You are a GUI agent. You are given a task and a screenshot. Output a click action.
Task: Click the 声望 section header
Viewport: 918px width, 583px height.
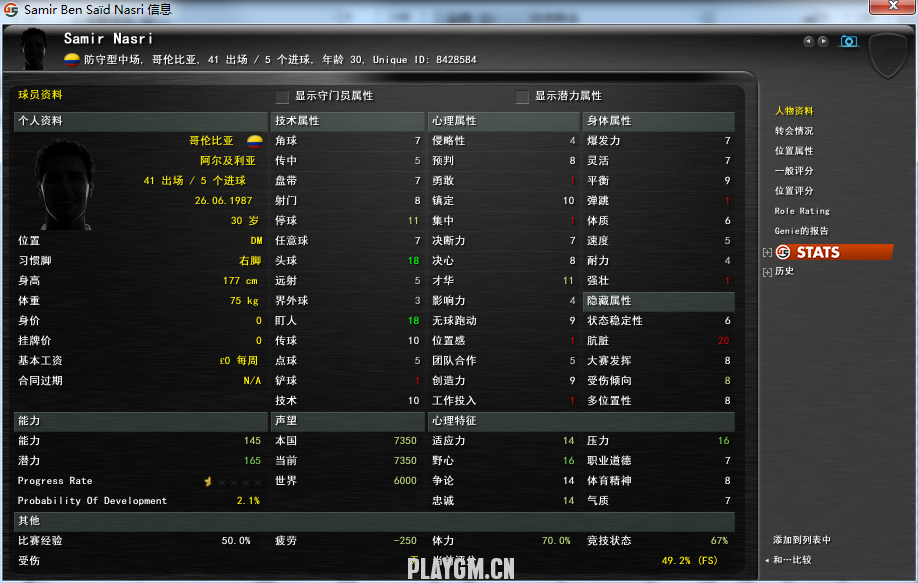pyautogui.click(x=348, y=421)
